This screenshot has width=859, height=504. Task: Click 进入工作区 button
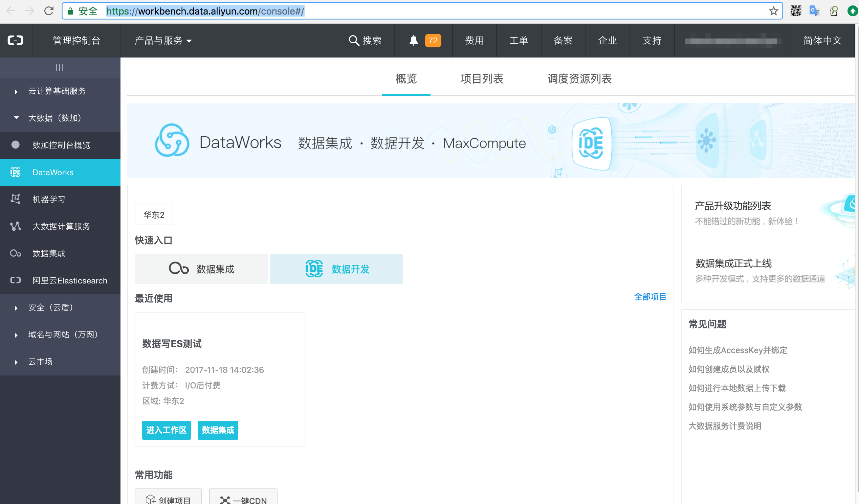pyautogui.click(x=166, y=430)
